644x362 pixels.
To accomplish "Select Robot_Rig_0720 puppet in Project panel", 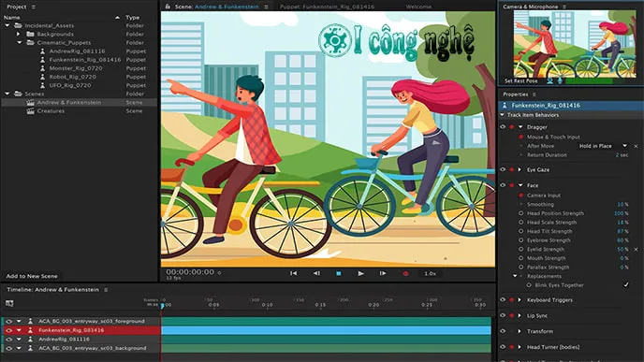I will pos(72,77).
